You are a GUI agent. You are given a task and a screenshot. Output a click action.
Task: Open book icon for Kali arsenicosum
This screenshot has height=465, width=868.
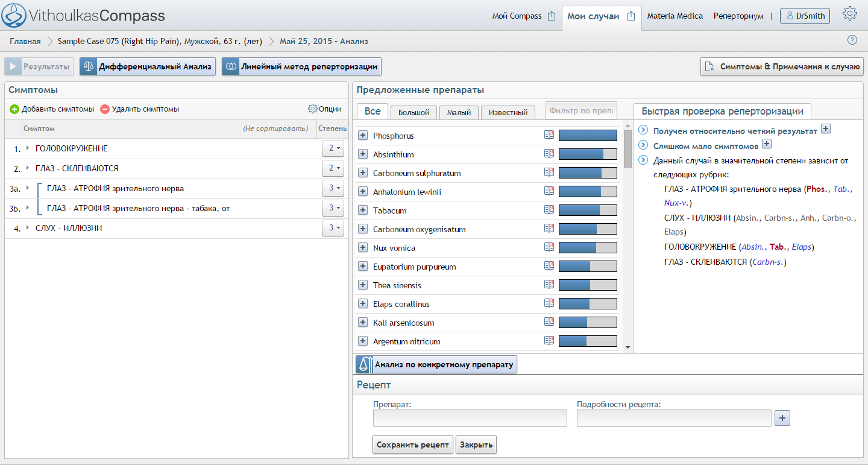[549, 322]
